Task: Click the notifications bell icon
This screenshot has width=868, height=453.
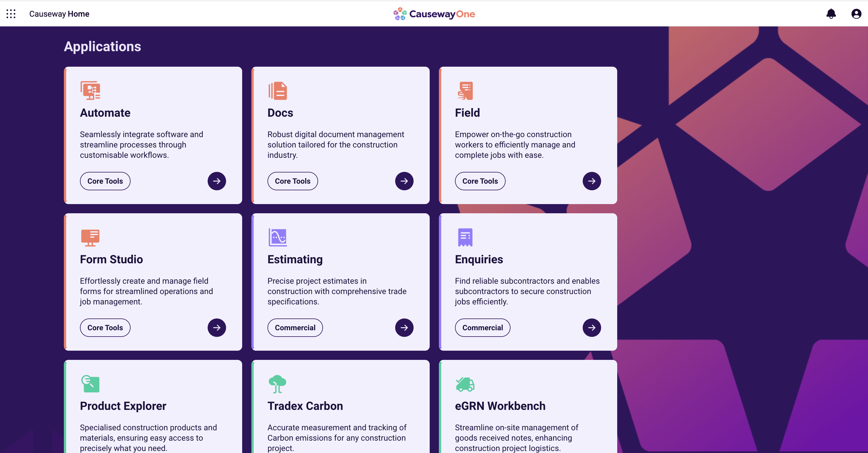Action: pos(831,14)
